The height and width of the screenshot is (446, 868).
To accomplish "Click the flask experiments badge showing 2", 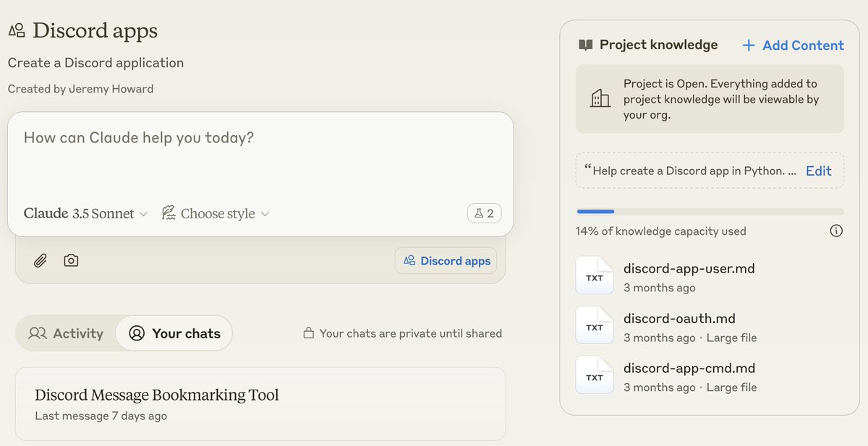I will [485, 213].
